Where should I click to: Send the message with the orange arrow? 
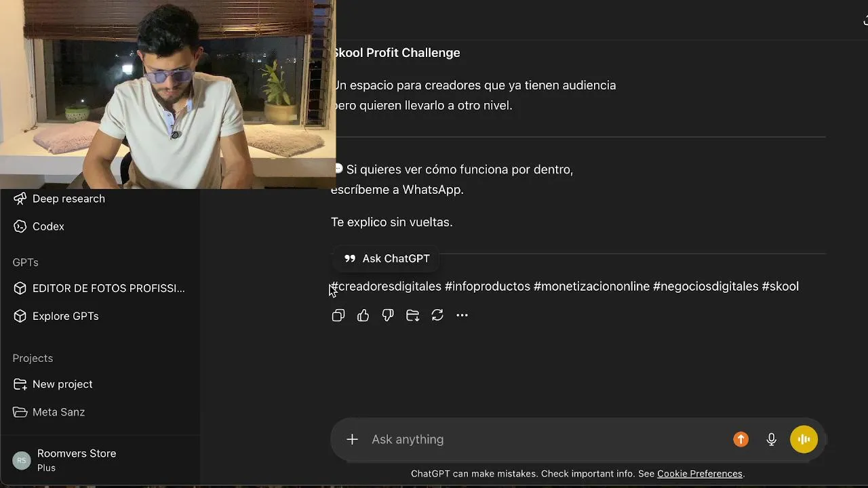(x=741, y=439)
